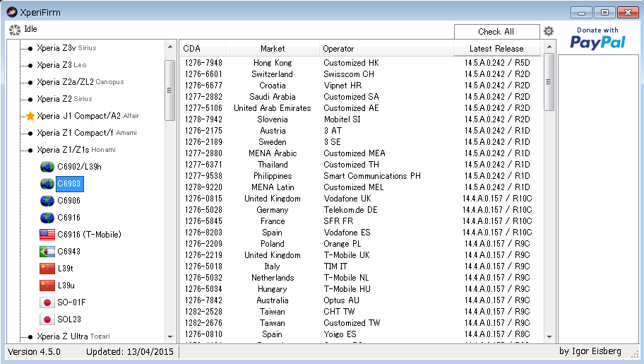Click the globe icon beside C6903
644x364 pixels.
click(47, 184)
